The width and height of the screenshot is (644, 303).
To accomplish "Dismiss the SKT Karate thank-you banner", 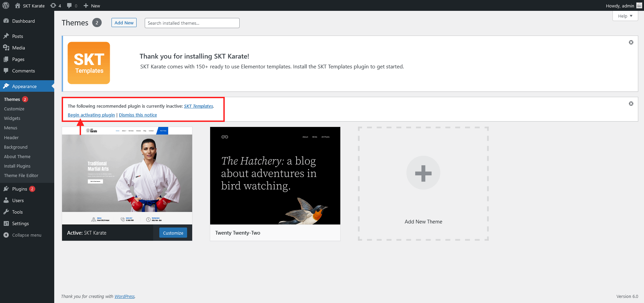I will point(631,42).
